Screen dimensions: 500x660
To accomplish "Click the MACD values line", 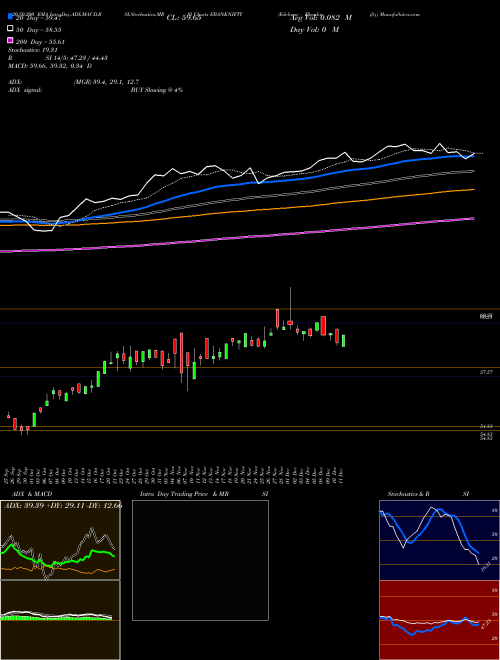I will [50, 66].
